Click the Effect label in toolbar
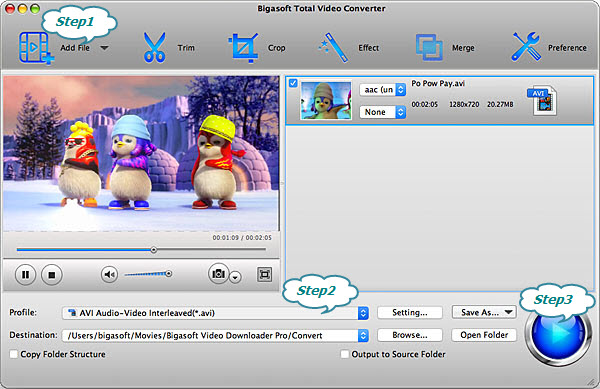 (368, 48)
